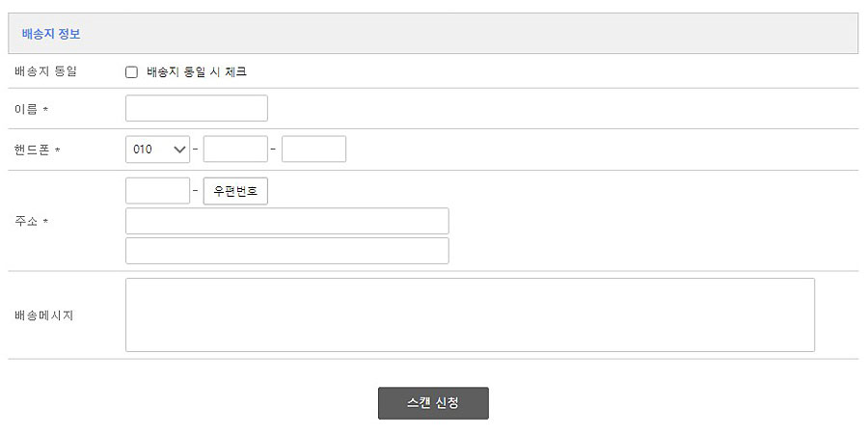Open the 010 phone prefix dropdown

[158, 150]
